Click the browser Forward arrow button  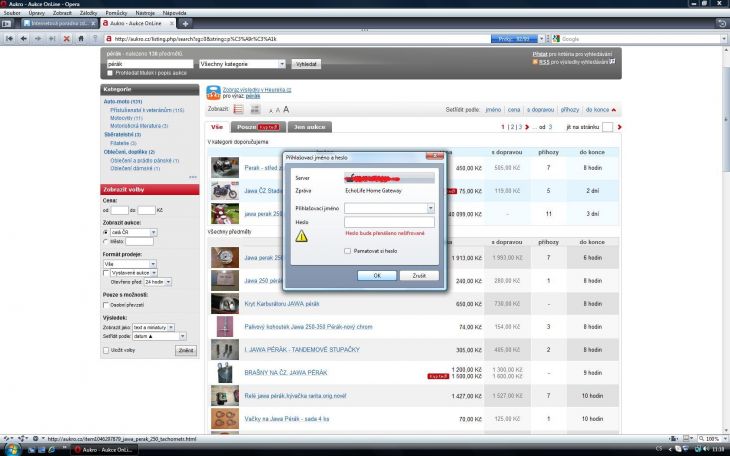(38, 39)
